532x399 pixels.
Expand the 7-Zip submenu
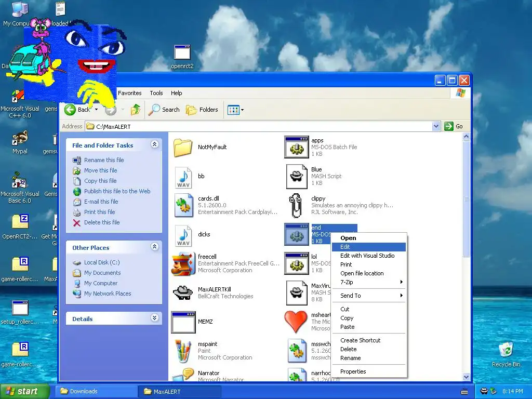(369, 282)
